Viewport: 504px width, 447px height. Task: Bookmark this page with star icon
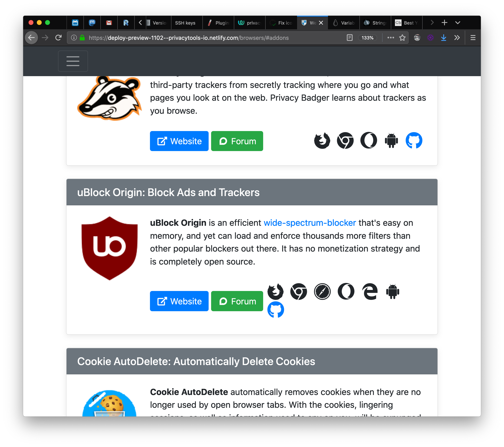point(402,38)
